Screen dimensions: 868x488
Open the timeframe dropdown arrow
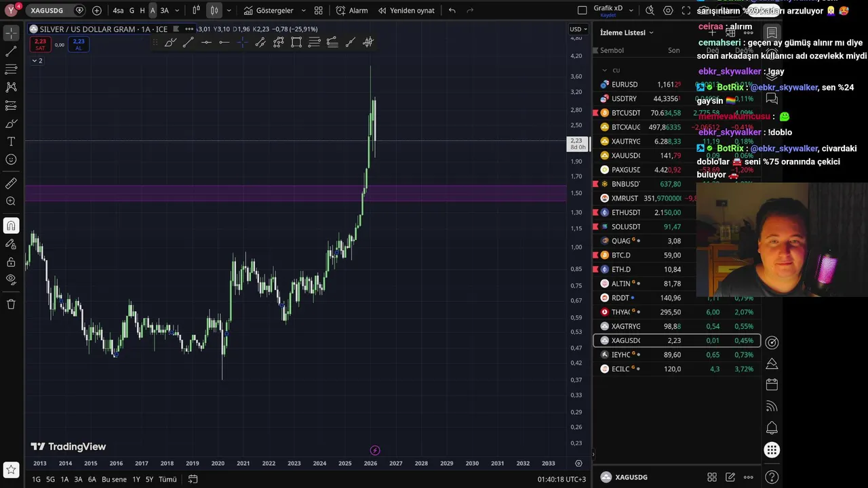[x=177, y=10]
